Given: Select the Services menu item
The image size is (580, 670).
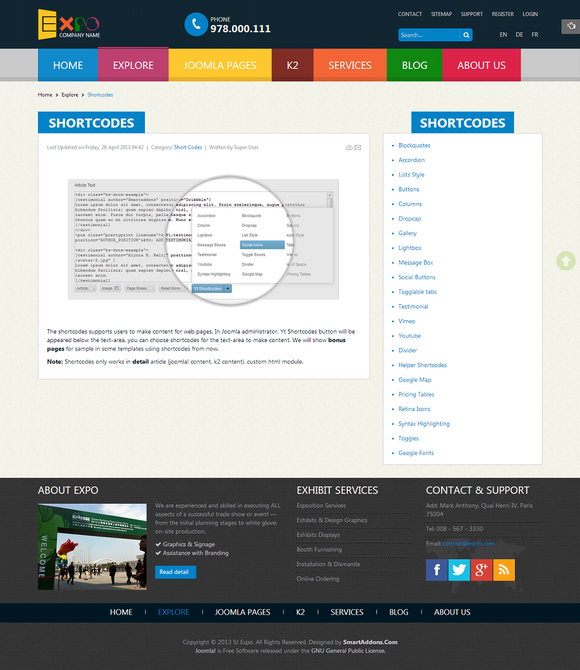Looking at the screenshot, I should [350, 65].
